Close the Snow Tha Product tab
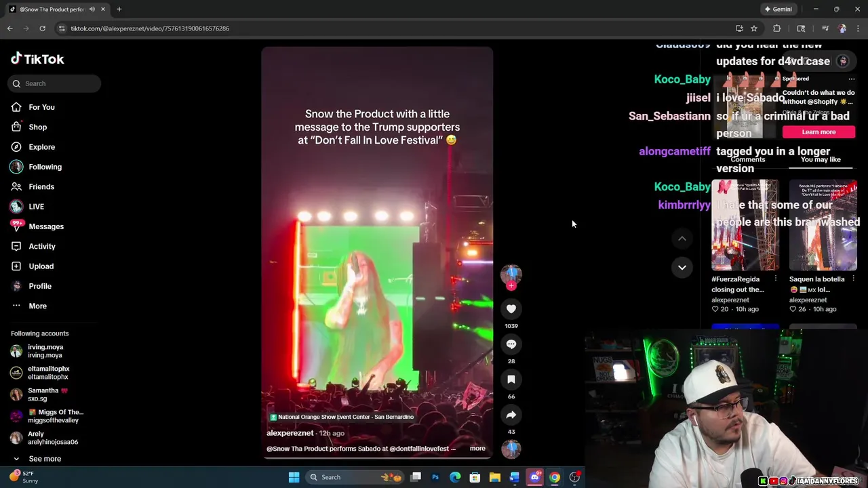Screen dimensions: 868x488 (x=102, y=9)
